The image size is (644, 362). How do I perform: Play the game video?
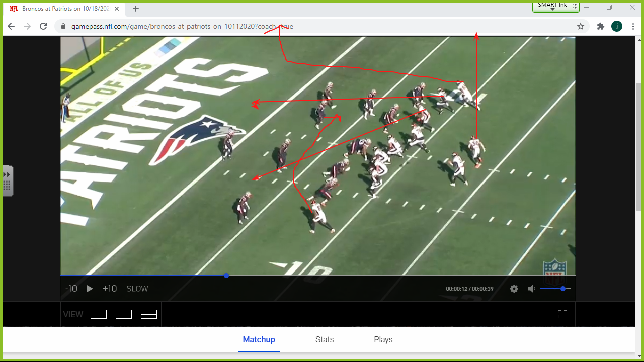(x=90, y=289)
